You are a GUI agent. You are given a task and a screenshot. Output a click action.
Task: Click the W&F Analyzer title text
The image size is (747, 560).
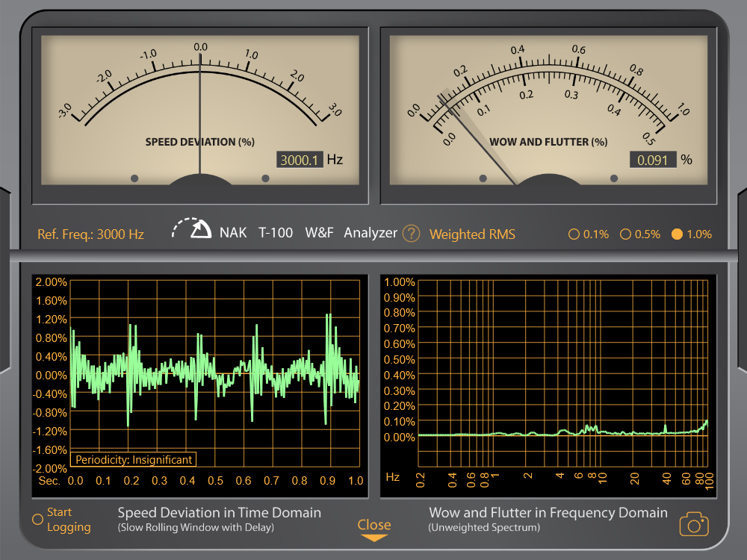(351, 233)
